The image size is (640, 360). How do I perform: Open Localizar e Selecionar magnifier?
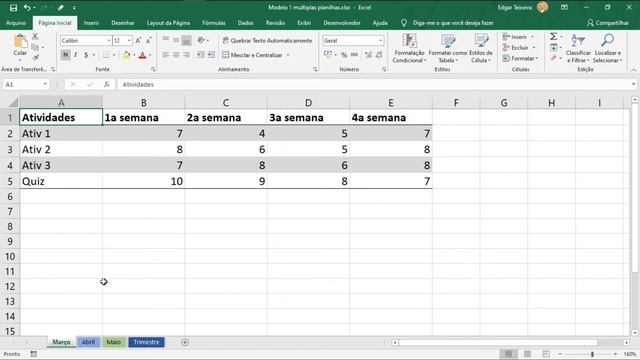tap(607, 48)
